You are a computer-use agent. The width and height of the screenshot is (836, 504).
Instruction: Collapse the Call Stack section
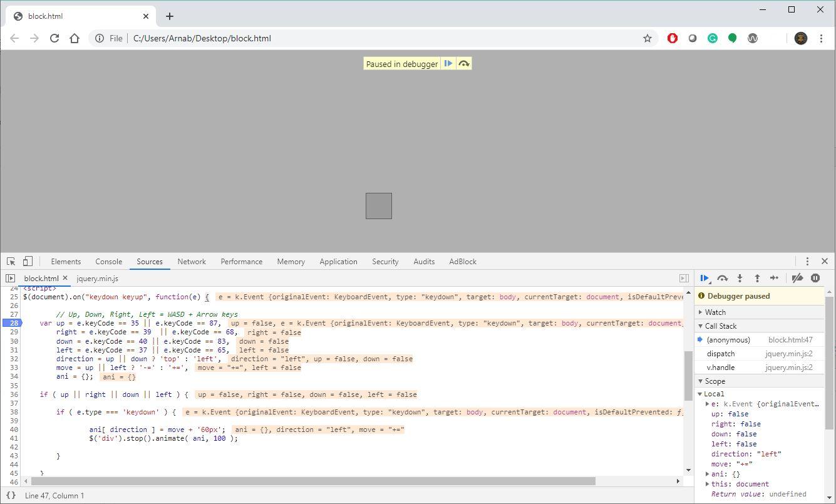click(x=760, y=326)
